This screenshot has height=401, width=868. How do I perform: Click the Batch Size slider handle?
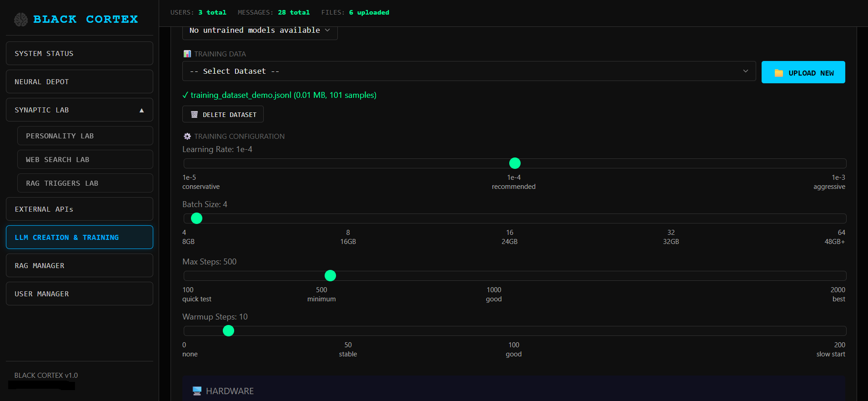coord(196,218)
